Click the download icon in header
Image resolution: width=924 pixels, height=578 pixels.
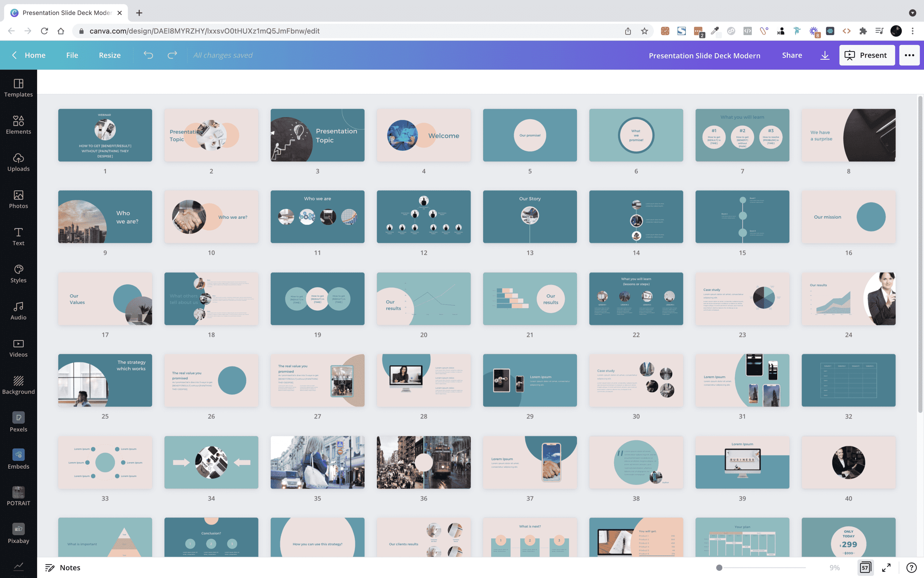pos(825,55)
